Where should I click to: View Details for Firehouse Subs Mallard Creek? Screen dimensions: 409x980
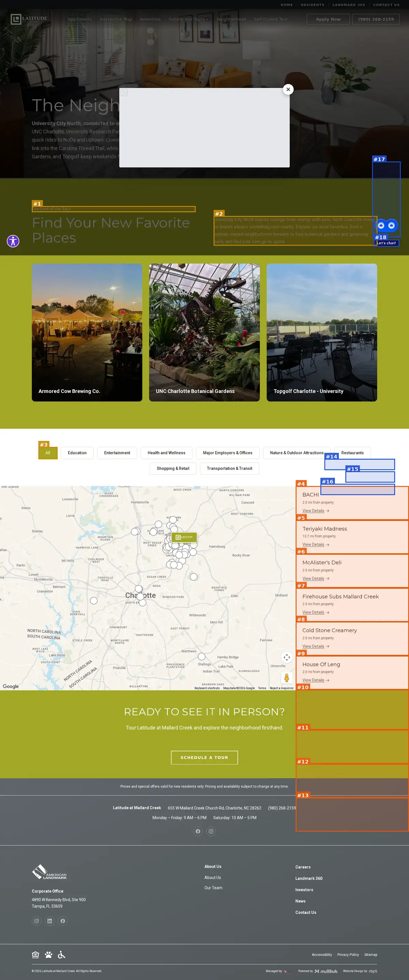(x=316, y=612)
